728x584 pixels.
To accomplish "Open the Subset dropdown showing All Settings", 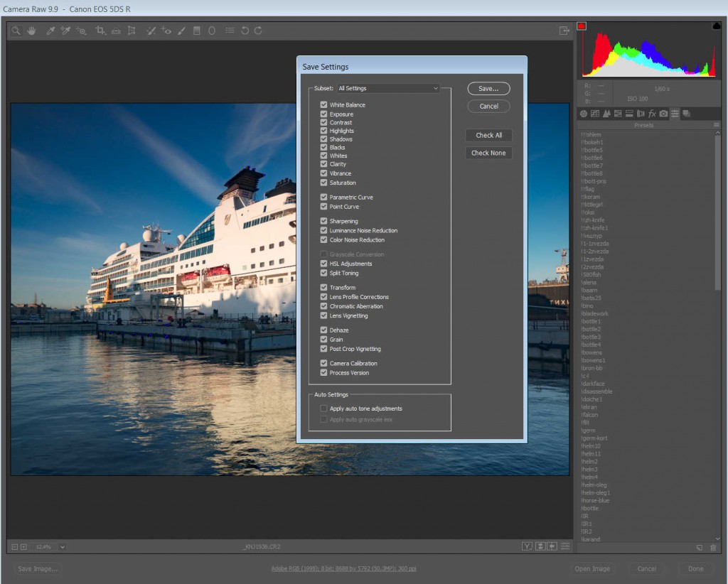I will (388, 88).
